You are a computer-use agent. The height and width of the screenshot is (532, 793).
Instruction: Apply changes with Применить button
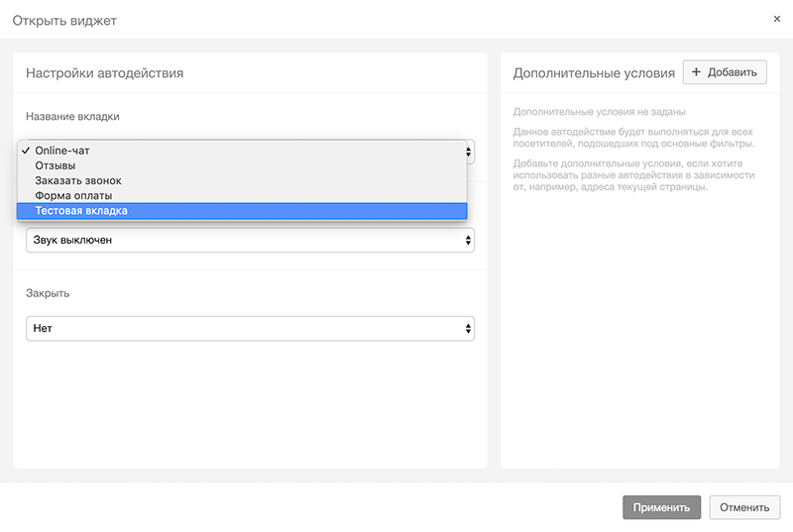click(661, 507)
